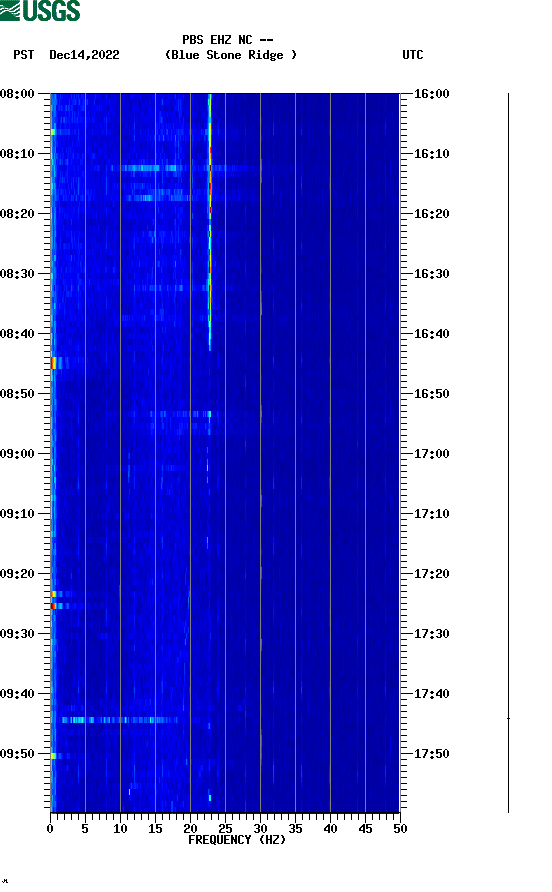552x892 pixels.
Task: Click the Dec14,2022 date label
Action: (x=84, y=55)
